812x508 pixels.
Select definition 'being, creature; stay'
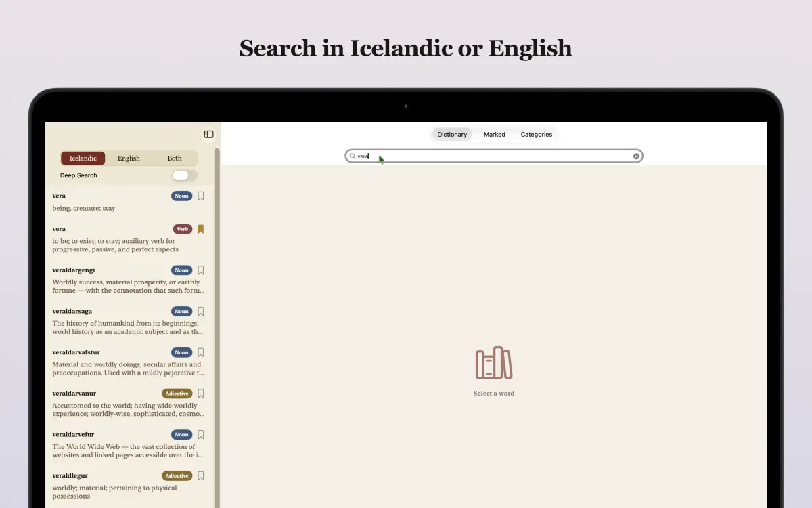(84, 209)
